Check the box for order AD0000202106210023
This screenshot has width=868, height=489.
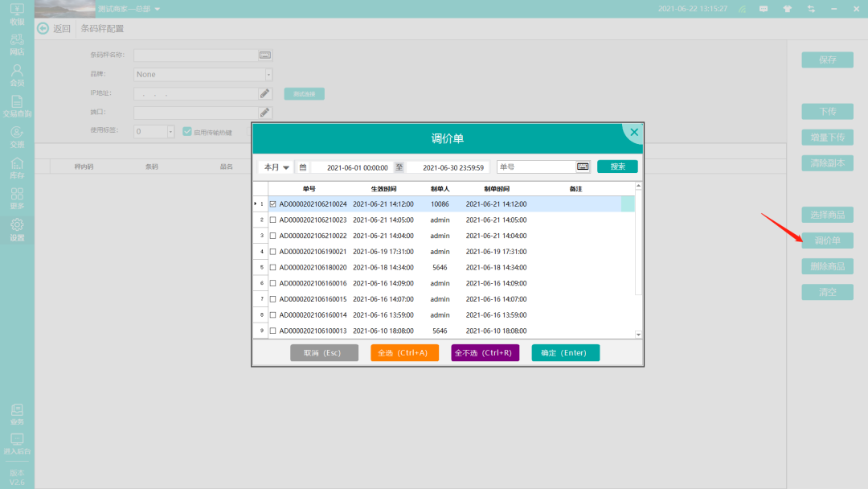[273, 220]
